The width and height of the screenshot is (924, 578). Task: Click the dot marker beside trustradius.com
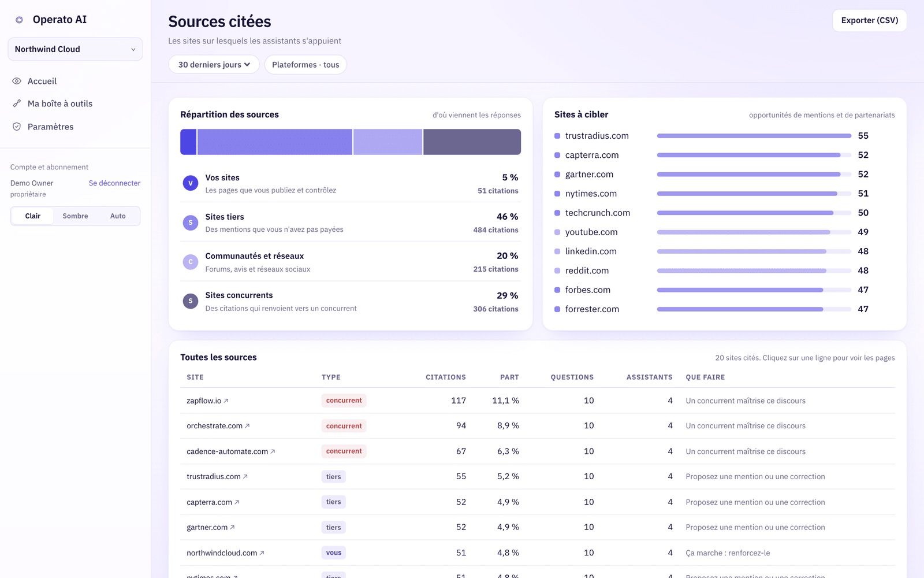pos(557,136)
